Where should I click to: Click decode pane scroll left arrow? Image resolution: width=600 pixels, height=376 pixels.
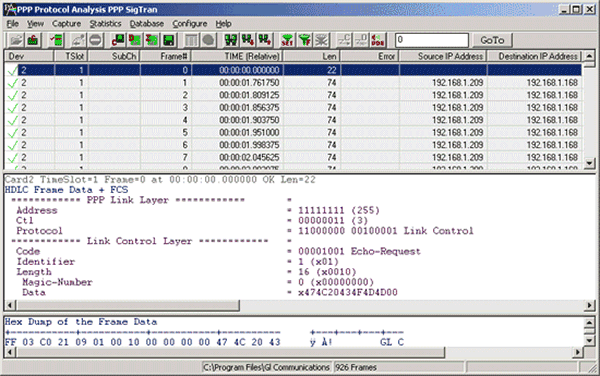(10, 305)
